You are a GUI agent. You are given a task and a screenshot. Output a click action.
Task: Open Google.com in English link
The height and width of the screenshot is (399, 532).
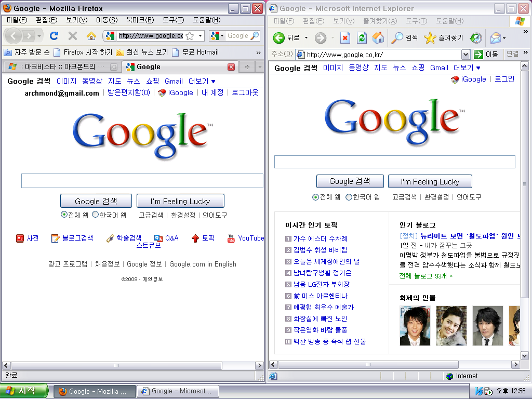[203, 264]
